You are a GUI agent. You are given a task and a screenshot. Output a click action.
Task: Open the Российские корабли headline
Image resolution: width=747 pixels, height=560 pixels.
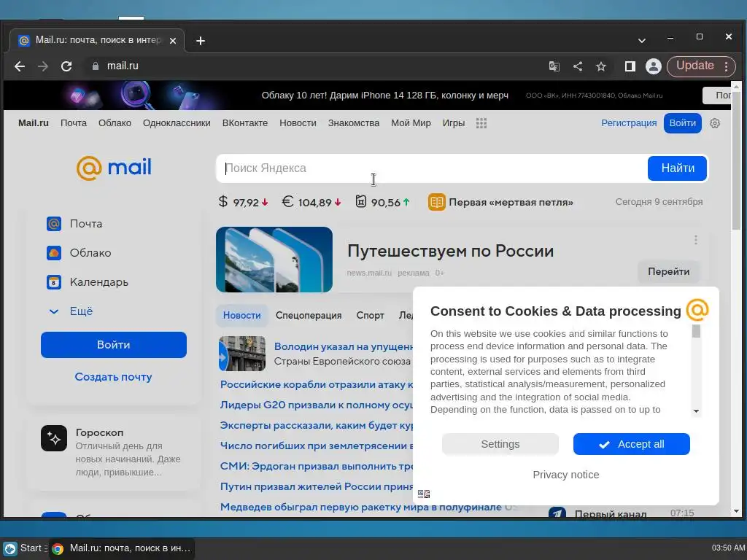[x=317, y=384]
